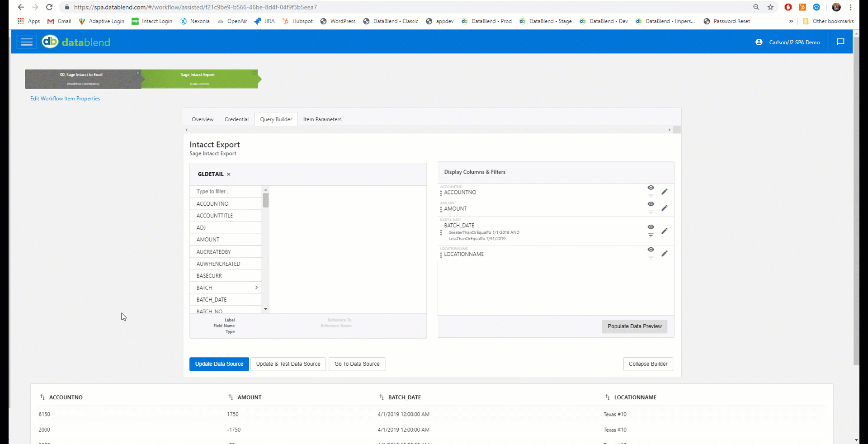Select the field list row labeled ADJ
Viewport: 868px width, 444px height.
(226, 227)
